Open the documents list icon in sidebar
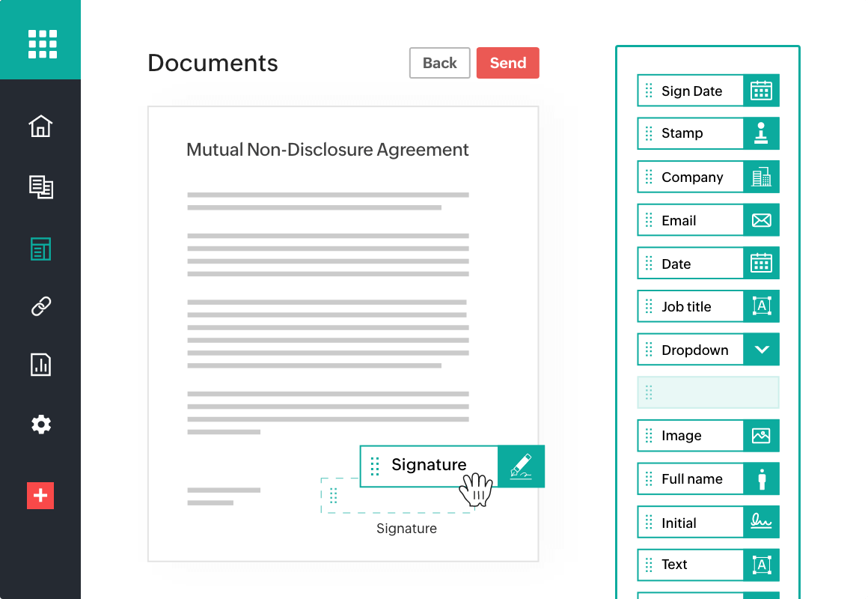This screenshot has width=868, height=599. (x=40, y=187)
